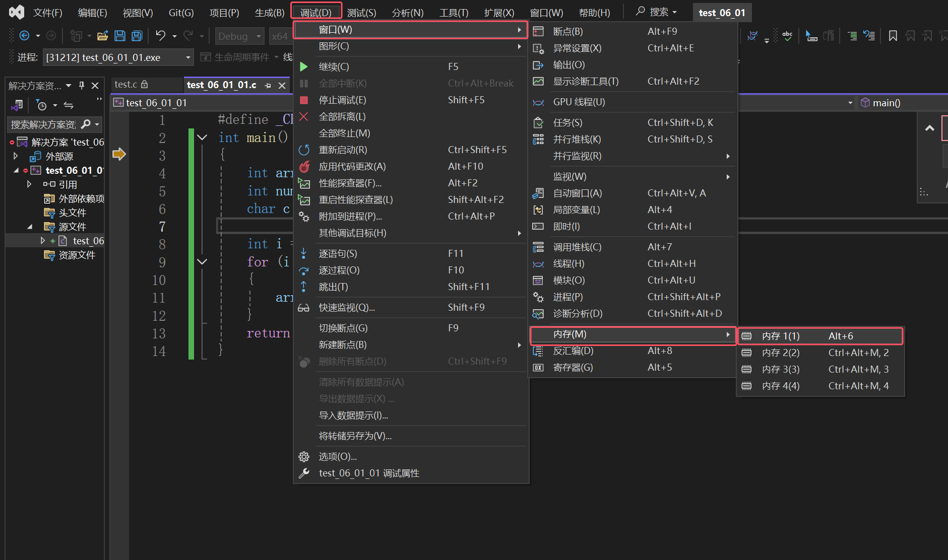Click the yellow current-statement arrow in margin
This screenshot has height=560, width=948.
[x=119, y=154]
